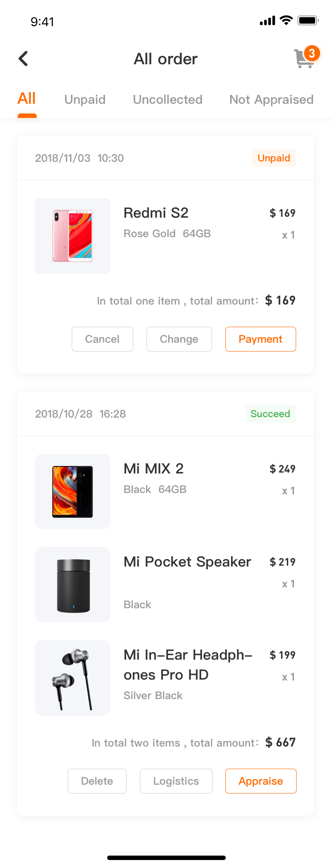Tap the cart badge showing 3
Screen dimensions: 332x868
[x=312, y=53]
